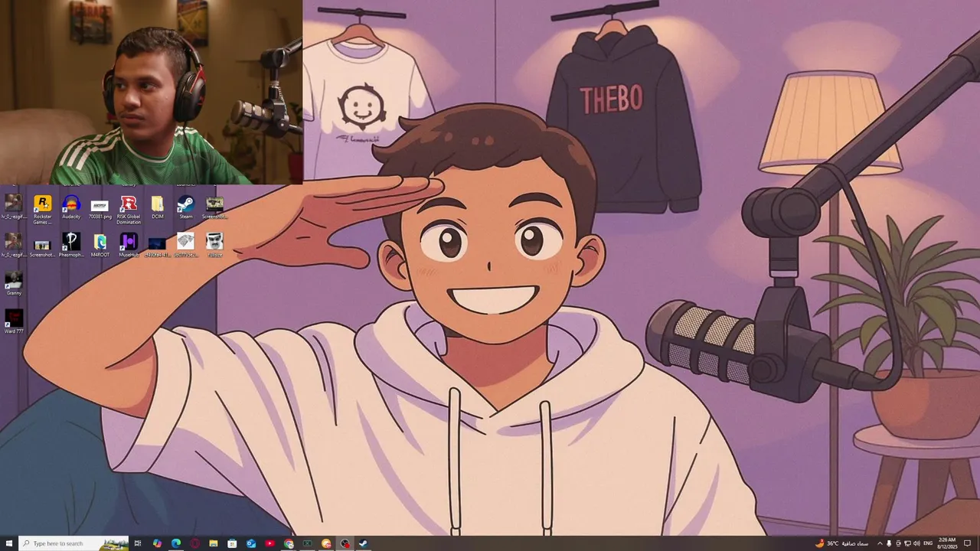Open RISK Global Domination shortcut

(129, 209)
